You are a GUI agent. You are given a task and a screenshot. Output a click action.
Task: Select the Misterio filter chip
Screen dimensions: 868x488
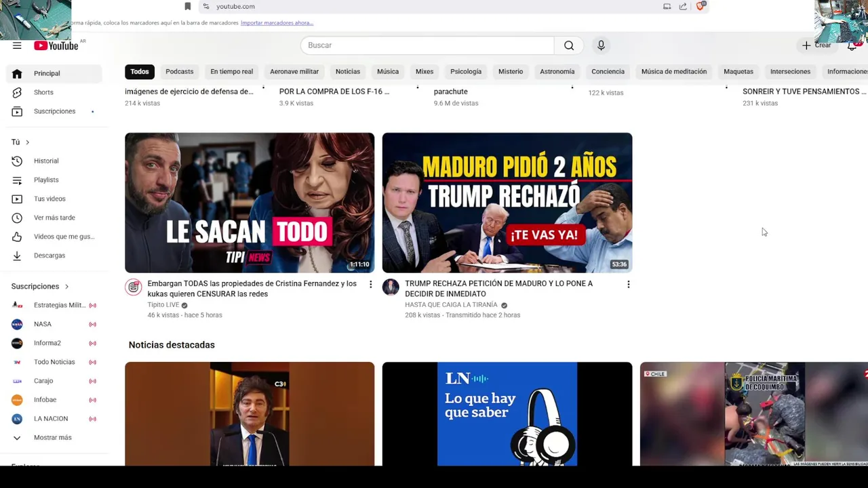pyautogui.click(x=511, y=71)
